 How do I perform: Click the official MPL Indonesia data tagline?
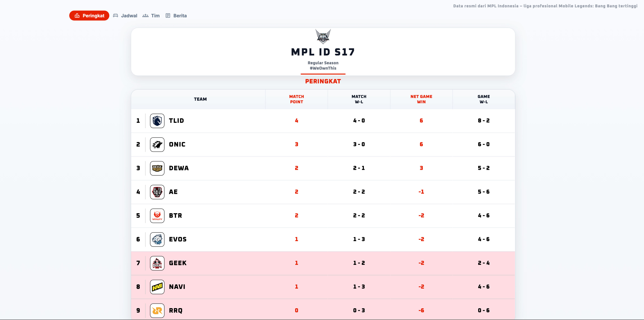tap(545, 6)
